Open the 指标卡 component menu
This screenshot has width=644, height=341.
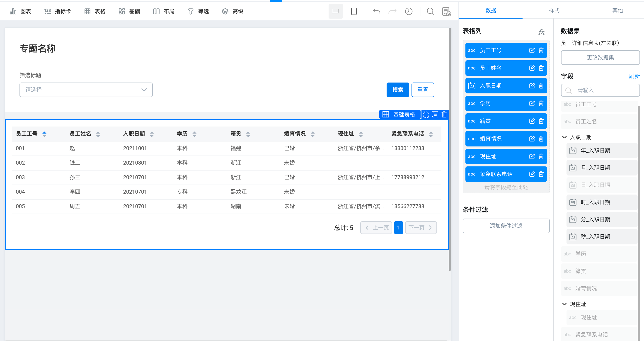(58, 11)
